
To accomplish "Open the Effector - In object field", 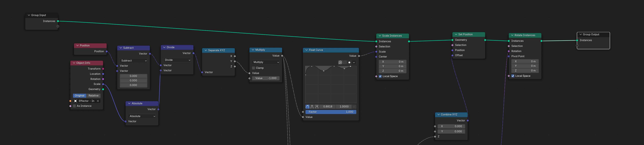I will [87, 101].
